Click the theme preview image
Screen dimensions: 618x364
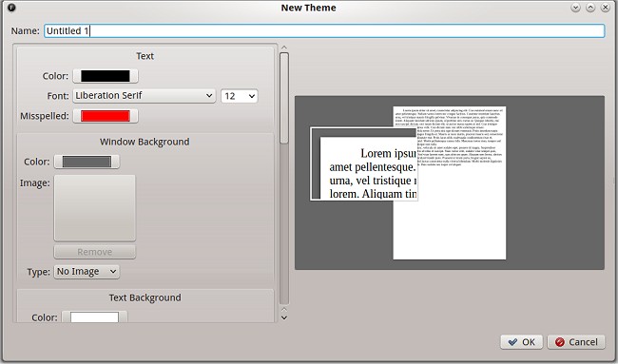[x=450, y=182]
